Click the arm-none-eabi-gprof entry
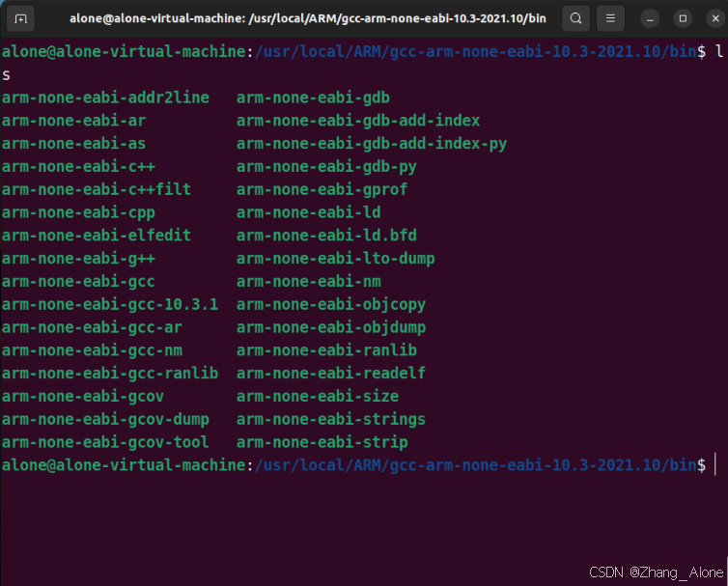 (x=322, y=189)
